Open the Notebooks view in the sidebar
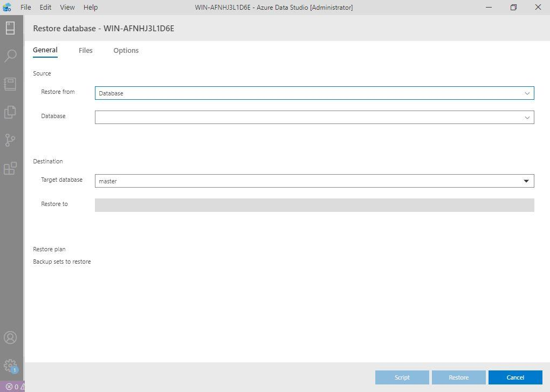550x392 pixels. (10, 84)
